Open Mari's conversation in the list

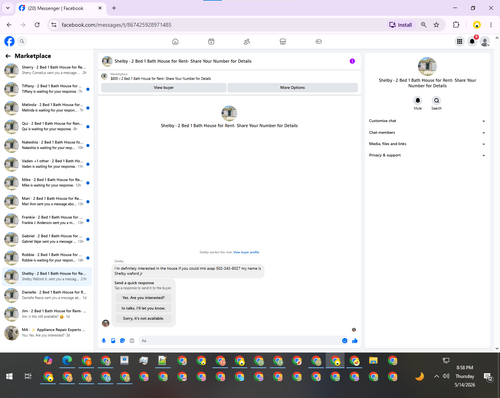click(x=47, y=201)
